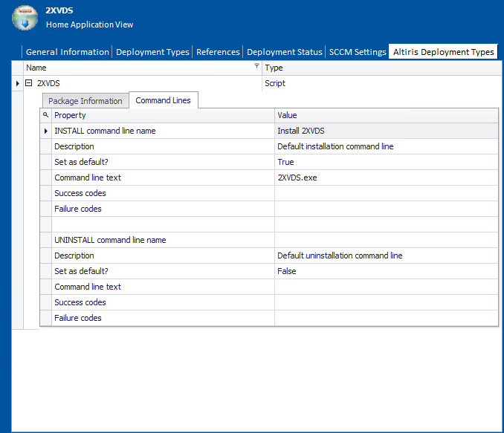Viewport: 504px width, 433px height.
Task: Click the magnifier icon beside Property header
Action: tap(45, 115)
